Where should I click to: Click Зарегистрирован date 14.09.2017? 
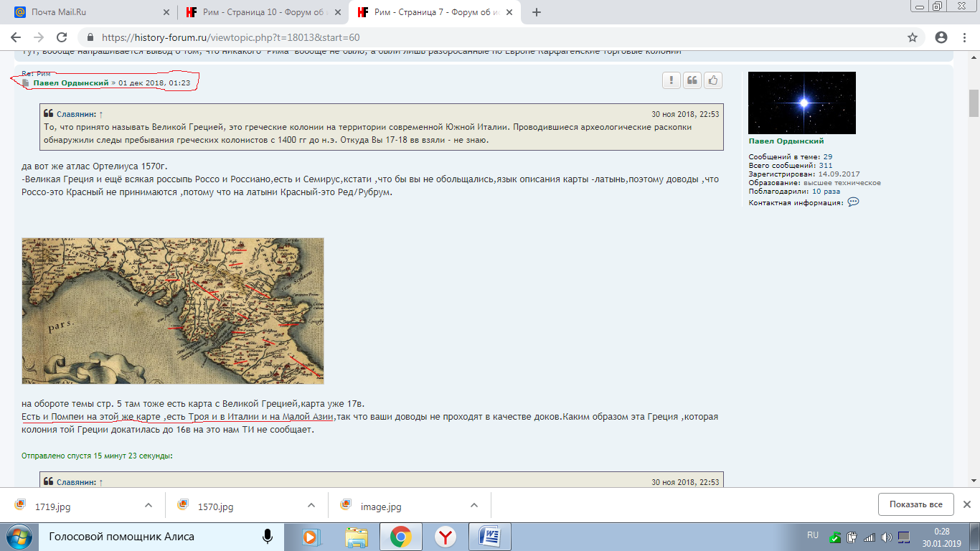(x=839, y=174)
